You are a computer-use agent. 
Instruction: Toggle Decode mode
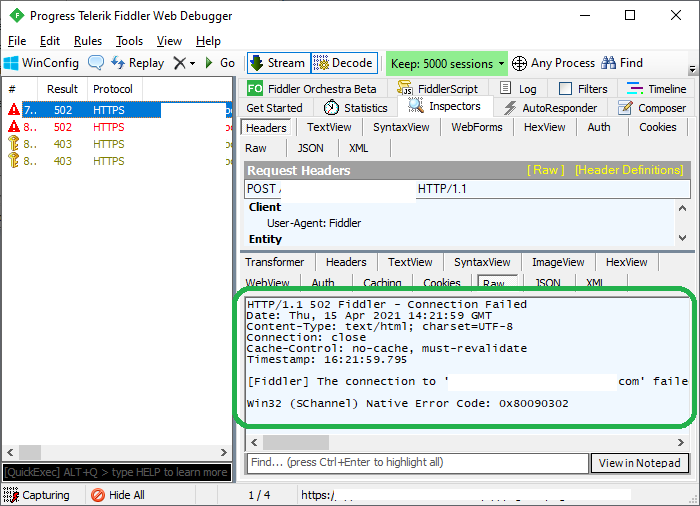[344, 63]
